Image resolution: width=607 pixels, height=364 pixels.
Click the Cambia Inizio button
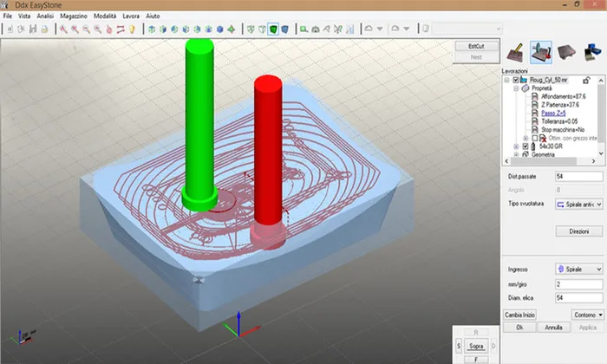point(520,315)
